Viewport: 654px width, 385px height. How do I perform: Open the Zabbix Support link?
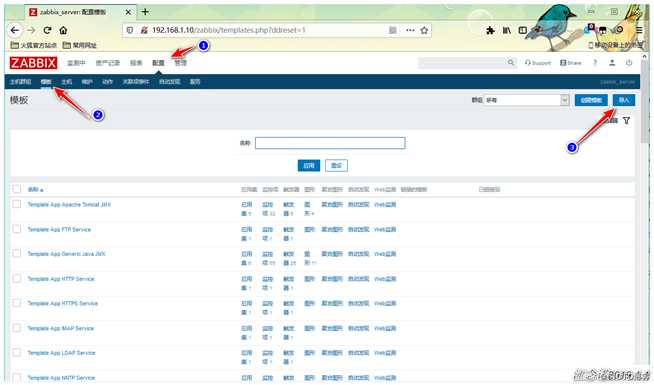[538, 63]
